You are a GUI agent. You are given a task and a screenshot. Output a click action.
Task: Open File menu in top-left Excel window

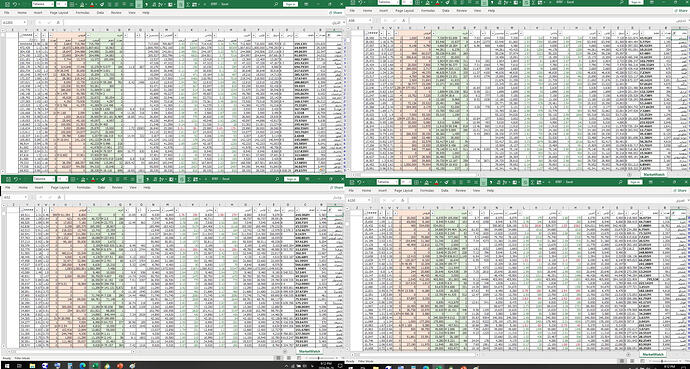pos(7,13)
